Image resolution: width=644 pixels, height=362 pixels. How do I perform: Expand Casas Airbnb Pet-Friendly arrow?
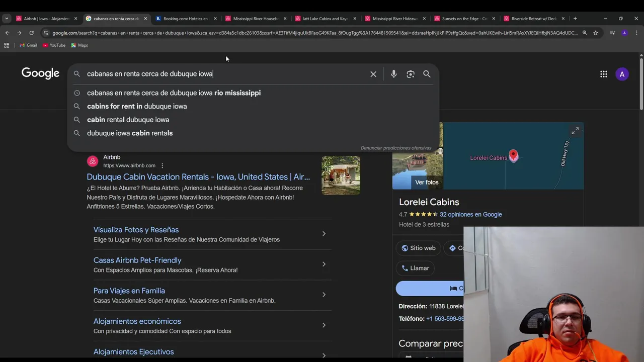pyautogui.click(x=324, y=264)
